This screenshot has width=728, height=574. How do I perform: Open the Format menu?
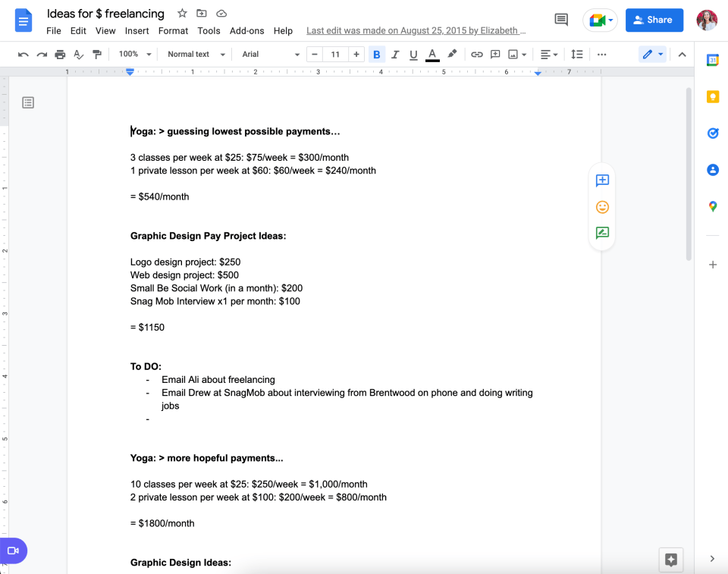pyautogui.click(x=173, y=31)
